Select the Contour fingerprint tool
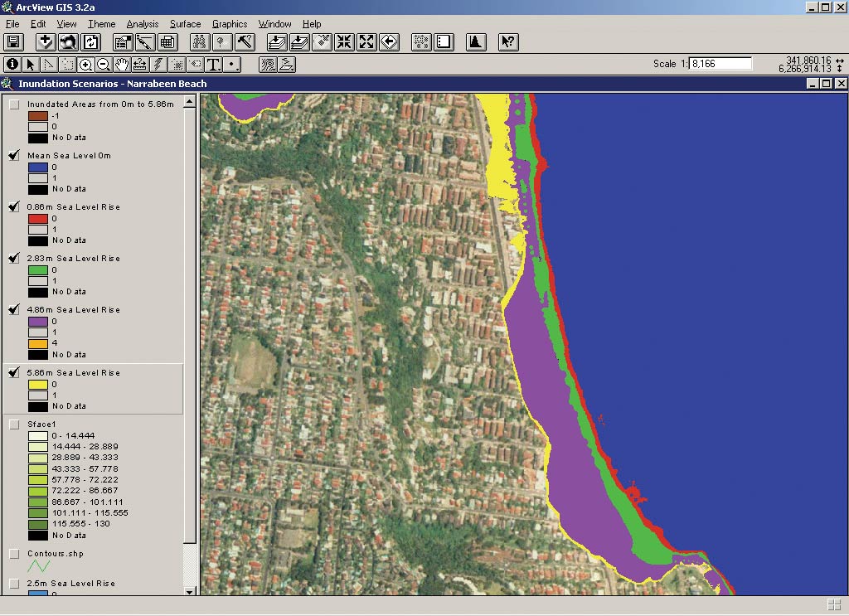This screenshot has height=616, width=849. 268,65
